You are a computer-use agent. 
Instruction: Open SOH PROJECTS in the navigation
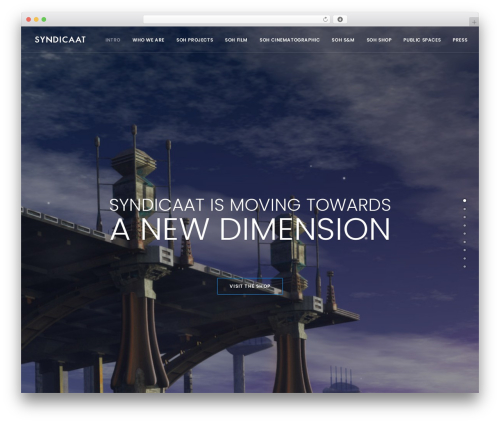point(195,40)
